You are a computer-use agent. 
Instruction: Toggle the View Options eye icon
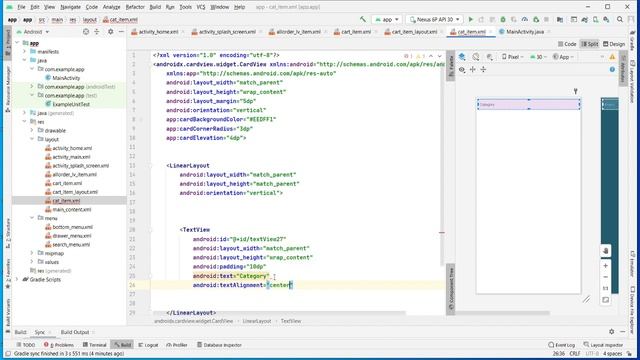(x=462, y=70)
